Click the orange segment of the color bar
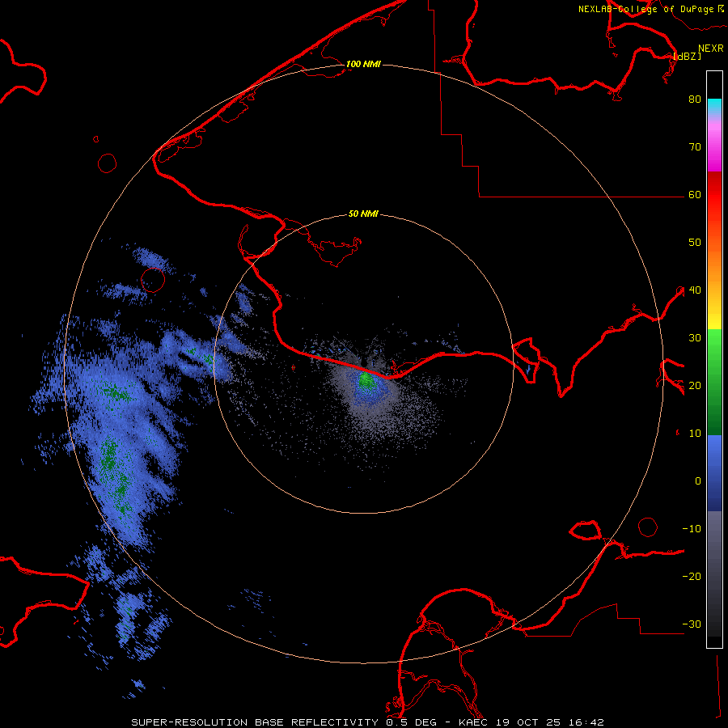The height and width of the screenshot is (728, 728). (714, 265)
